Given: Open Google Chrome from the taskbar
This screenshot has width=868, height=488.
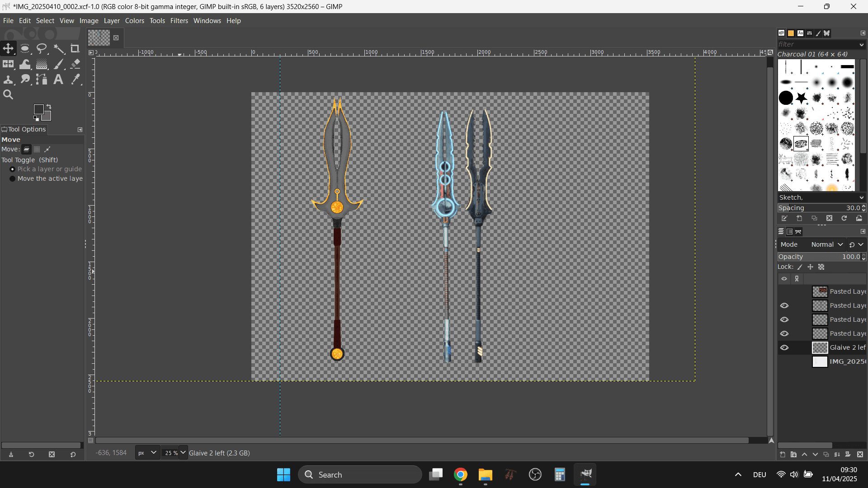Looking at the screenshot, I should pos(461,475).
